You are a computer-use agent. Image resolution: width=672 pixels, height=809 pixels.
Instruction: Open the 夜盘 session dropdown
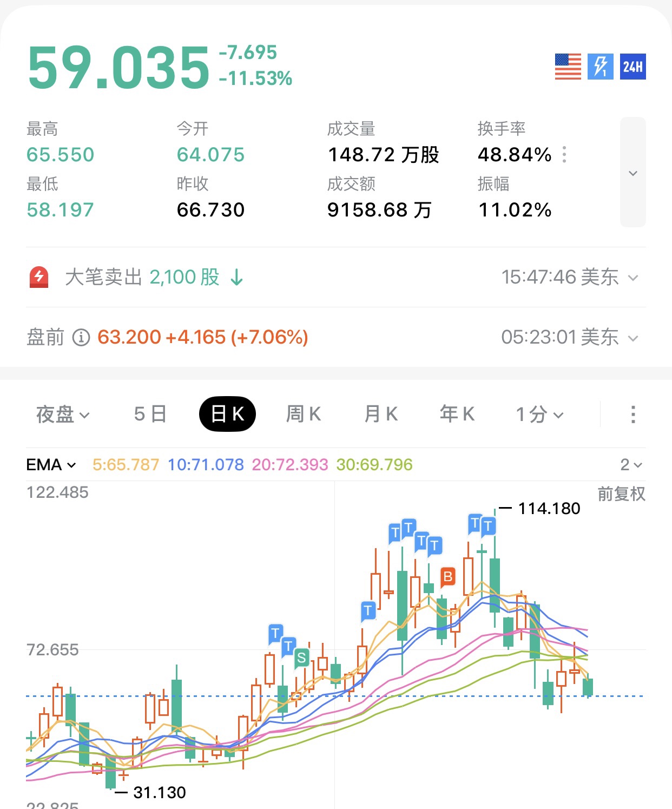(62, 415)
